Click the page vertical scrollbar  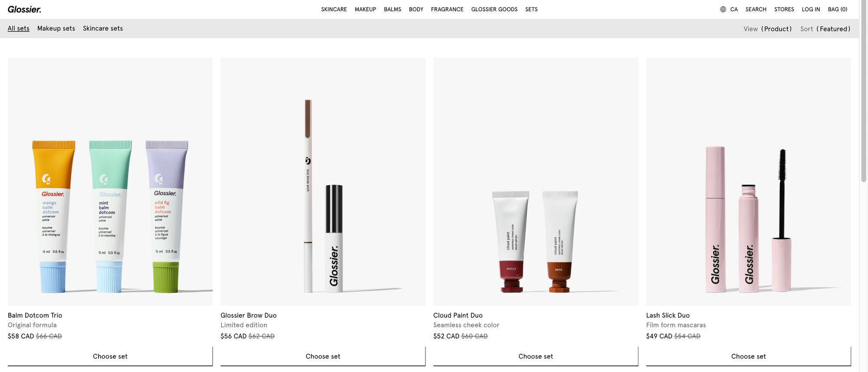pyautogui.click(x=864, y=186)
